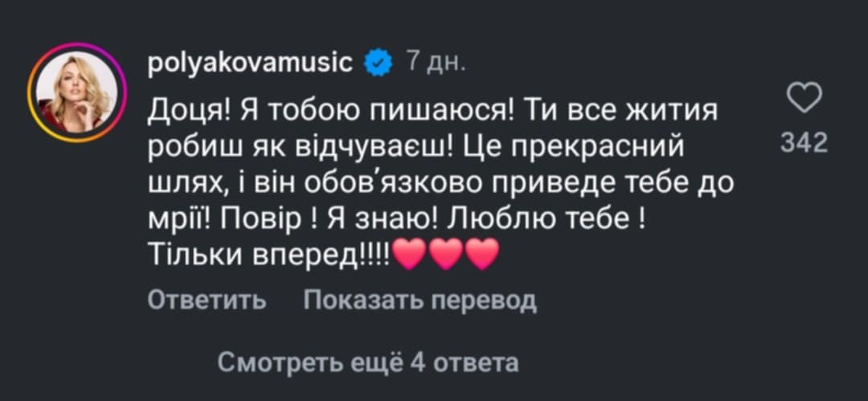Open the polyakovamusic username link
Viewport: 868px width, 401px height.
(x=252, y=62)
